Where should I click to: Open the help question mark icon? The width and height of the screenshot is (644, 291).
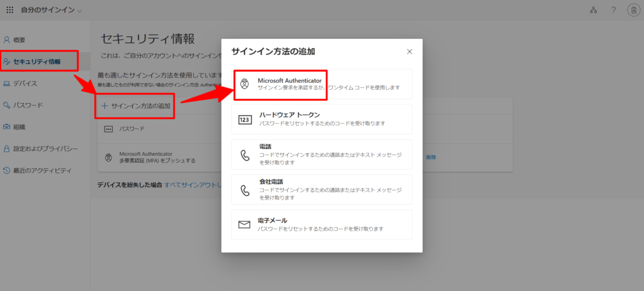[613, 10]
